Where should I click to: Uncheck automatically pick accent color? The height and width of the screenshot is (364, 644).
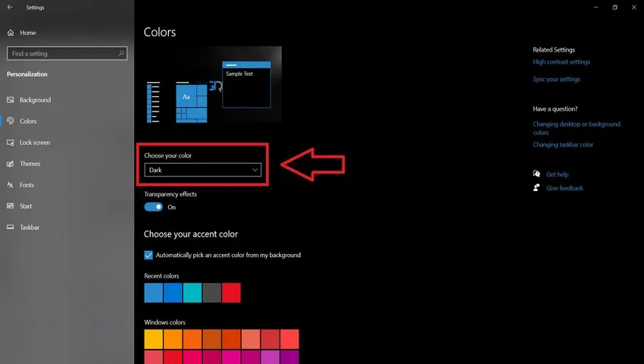[x=148, y=255]
